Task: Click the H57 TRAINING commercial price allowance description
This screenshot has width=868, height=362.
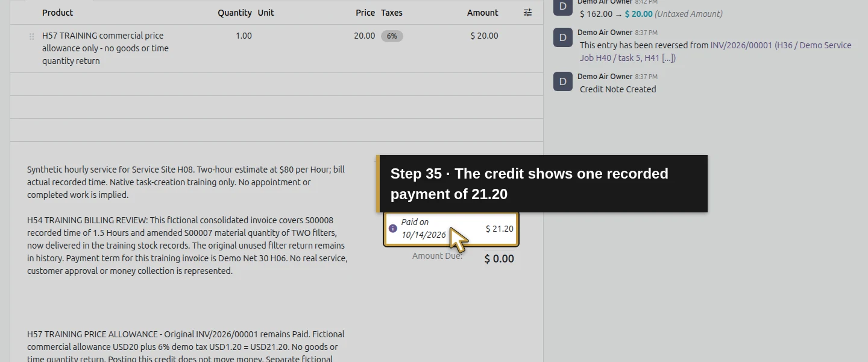Action: 105,48
